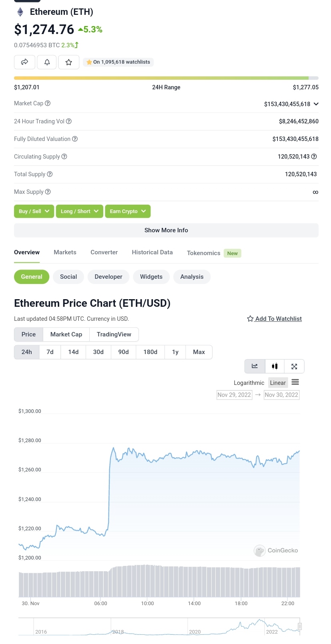The height and width of the screenshot is (644, 331).
Task: Switch to the Historical Data tab
Action: point(152,252)
